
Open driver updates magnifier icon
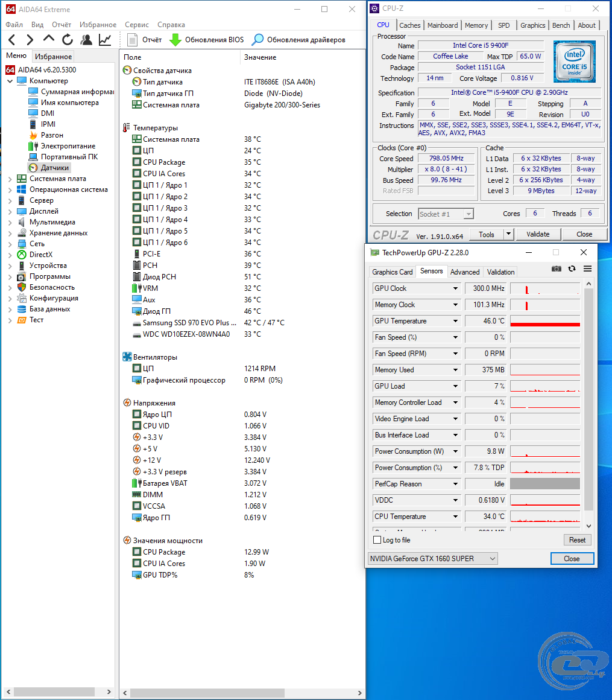257,40
